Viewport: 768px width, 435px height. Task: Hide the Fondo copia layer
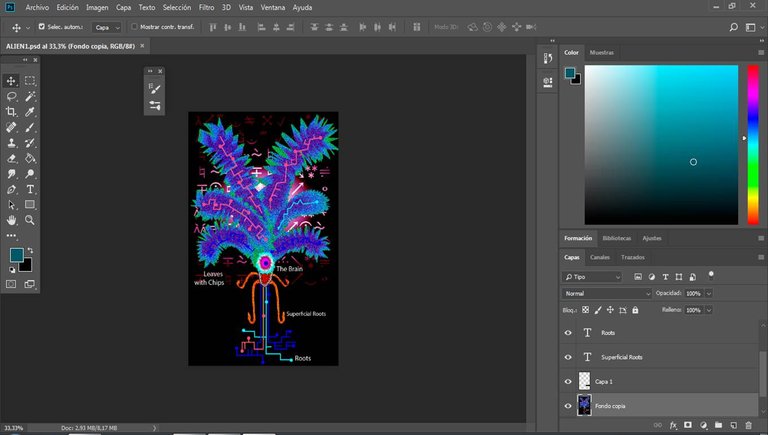[568, 406]
